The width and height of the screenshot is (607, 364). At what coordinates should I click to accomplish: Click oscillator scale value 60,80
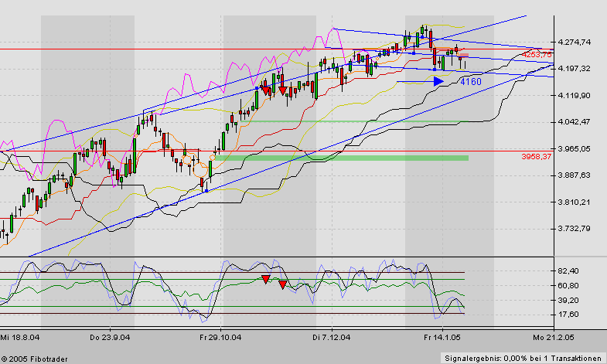click(568, 285)
